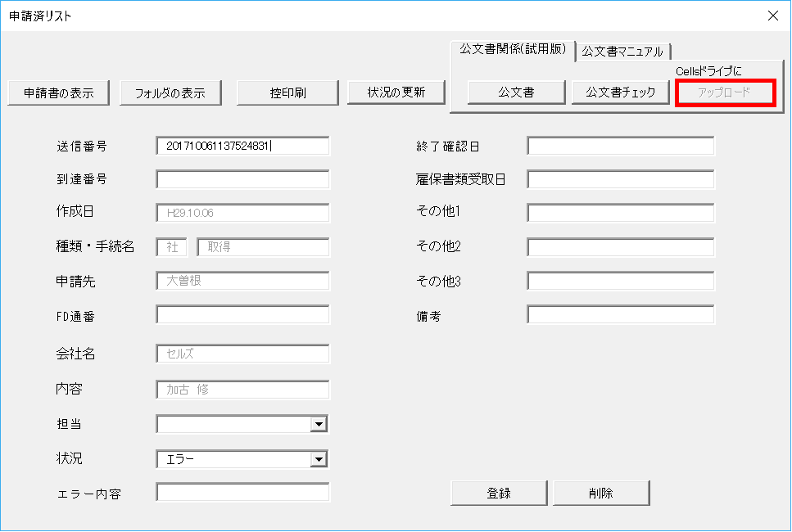This screenshot has height=532, width=792.
Task: Click the 雇保書類受取日 label text
Action: 460,179
